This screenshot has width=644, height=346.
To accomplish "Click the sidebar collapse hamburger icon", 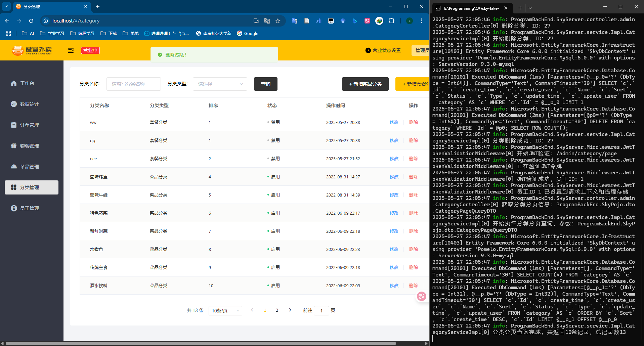I will coord(71,50).
